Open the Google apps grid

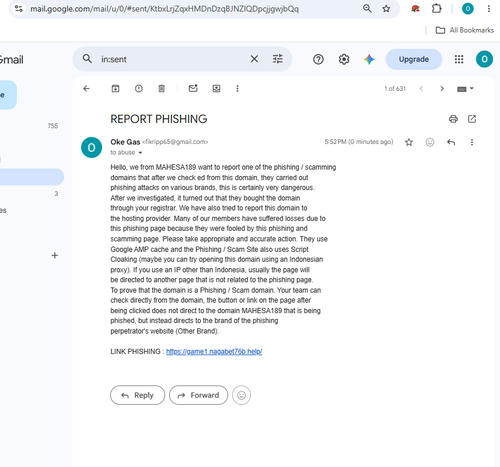[459, 59]
